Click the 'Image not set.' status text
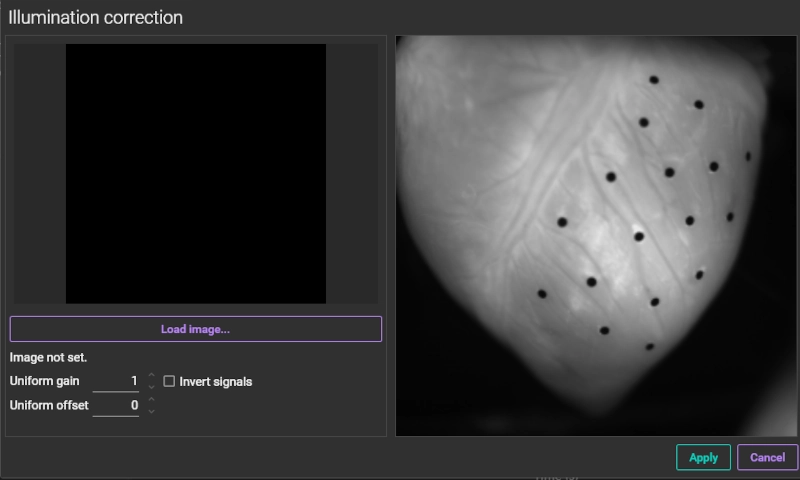The image size is (800, 480). [x=49, y=357]
